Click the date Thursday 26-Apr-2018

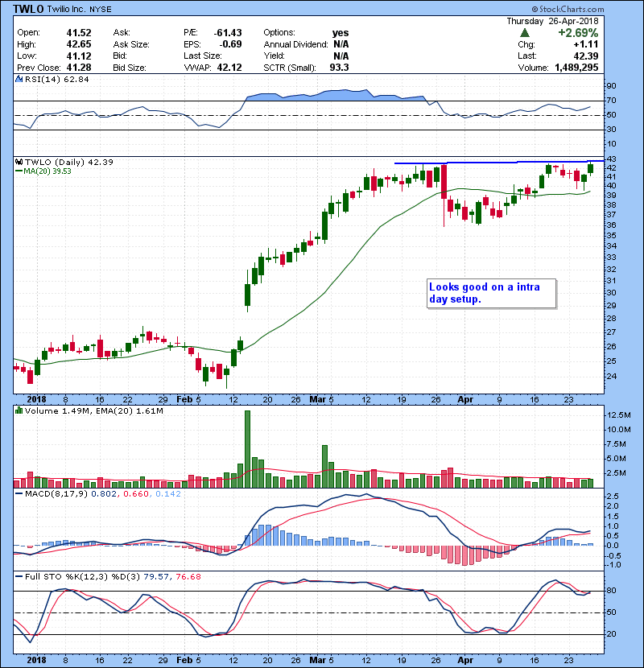[x=552, y=21]
